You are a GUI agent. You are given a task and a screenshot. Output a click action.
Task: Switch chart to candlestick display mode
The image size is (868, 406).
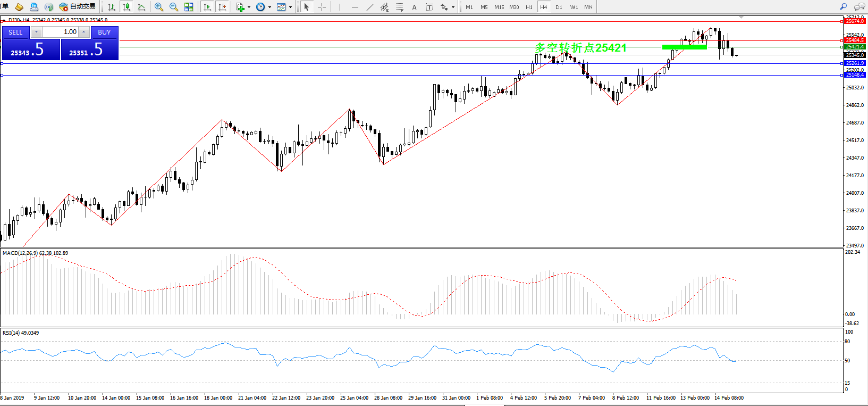[127, 7]
